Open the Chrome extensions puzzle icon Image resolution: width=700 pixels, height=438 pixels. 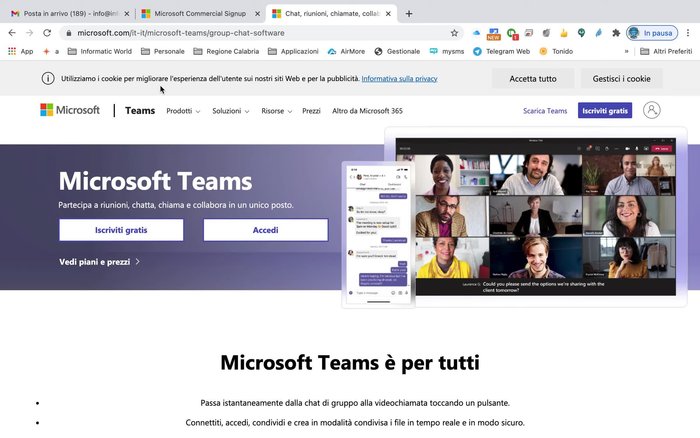pos(616,33)
